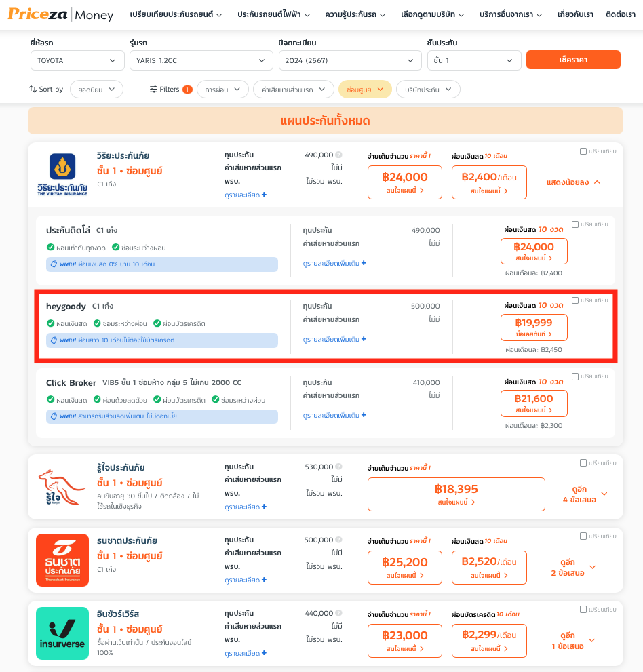Expand Thanachart ดูอีก 2 ข้อเสนอ

click(573, 568)
